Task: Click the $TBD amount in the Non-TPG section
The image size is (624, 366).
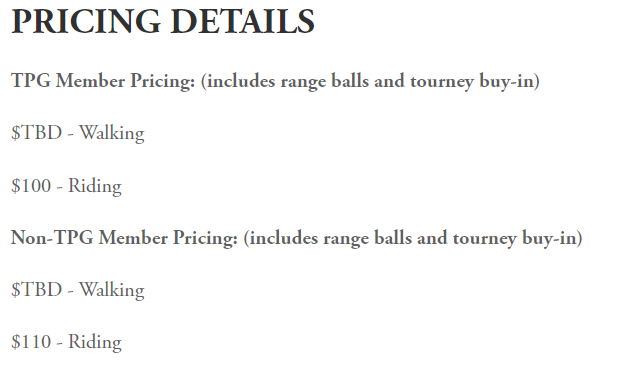Action: point(37,290)
